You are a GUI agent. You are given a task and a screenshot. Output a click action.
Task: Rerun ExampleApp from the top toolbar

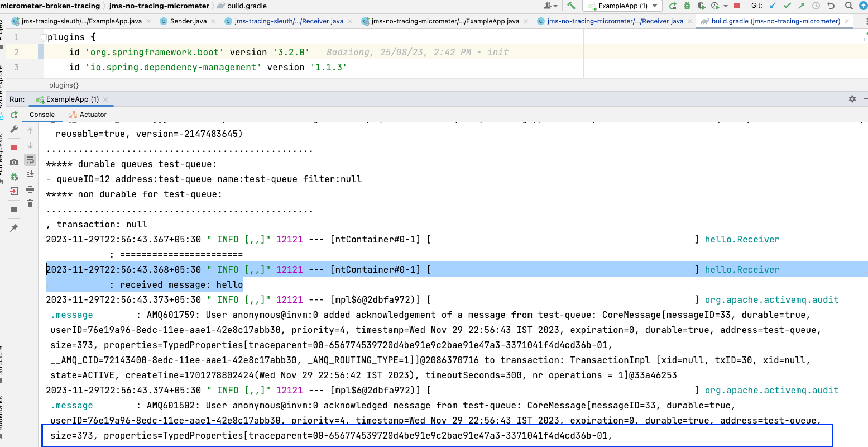pos(673,6)
